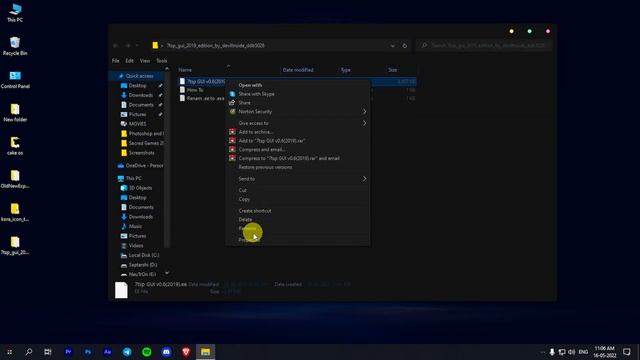Screen dimensions: 640x360
Task: Open the Windows Start button
Action: click(x=9, y=352)
